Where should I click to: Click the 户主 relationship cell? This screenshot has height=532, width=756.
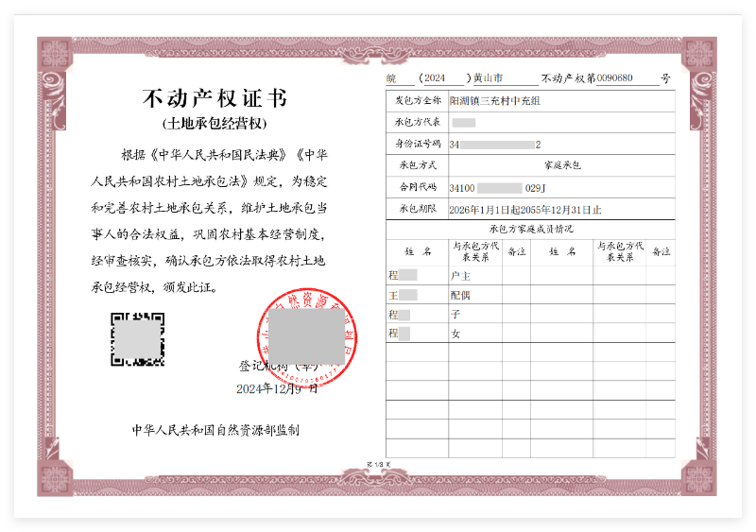pyautogui.click(x=462, y=276)
